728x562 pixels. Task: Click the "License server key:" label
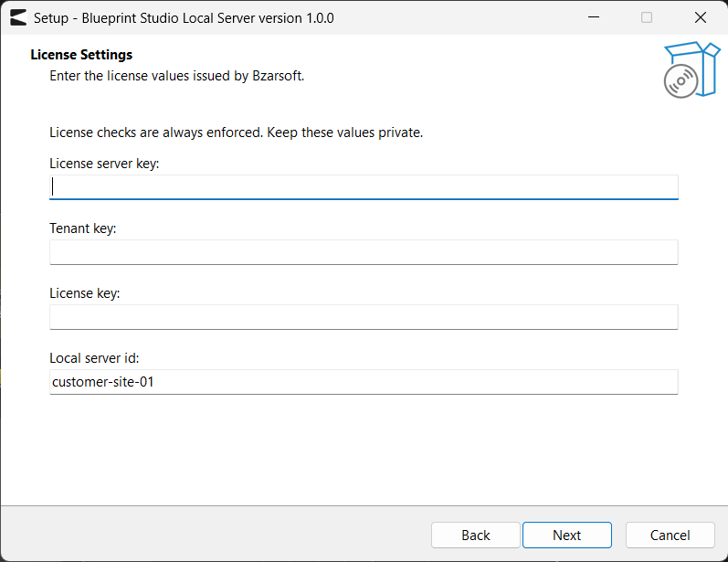click(x=104, y=164)
